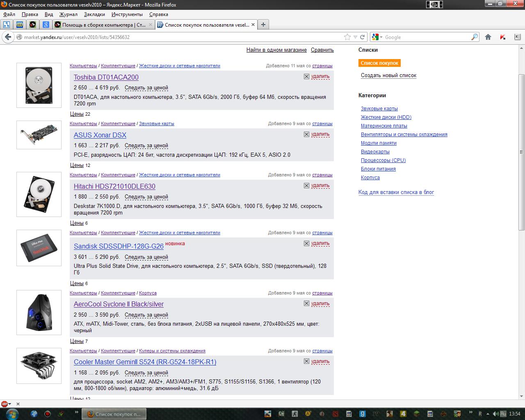The height and width of the screenshot is (420, 525).
Task: Reload the page with the refresh icon
Action: coord(363,37)
